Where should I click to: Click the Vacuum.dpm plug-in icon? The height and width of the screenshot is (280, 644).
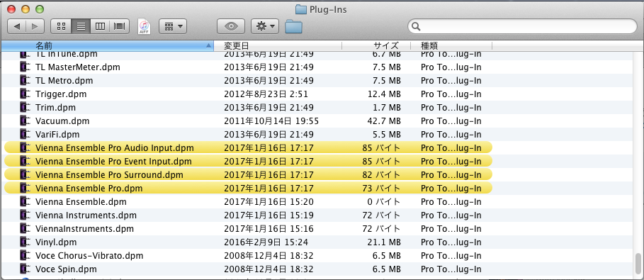26,121
